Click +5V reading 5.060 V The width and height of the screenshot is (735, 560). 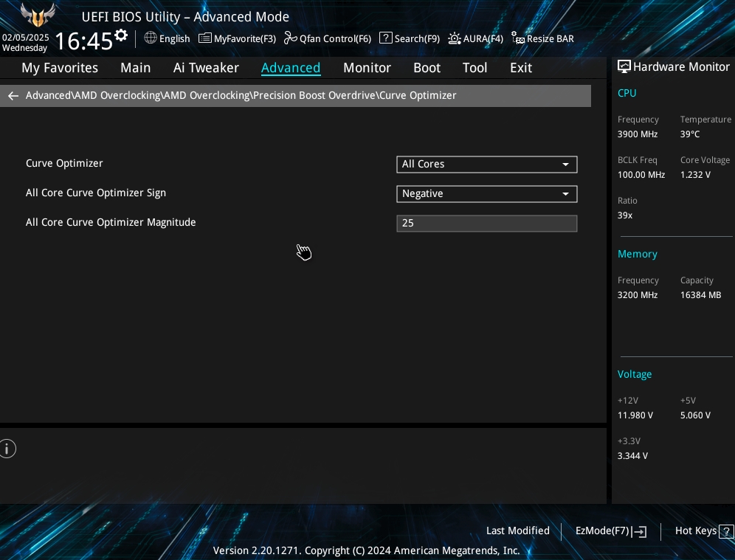coord(695,415)
